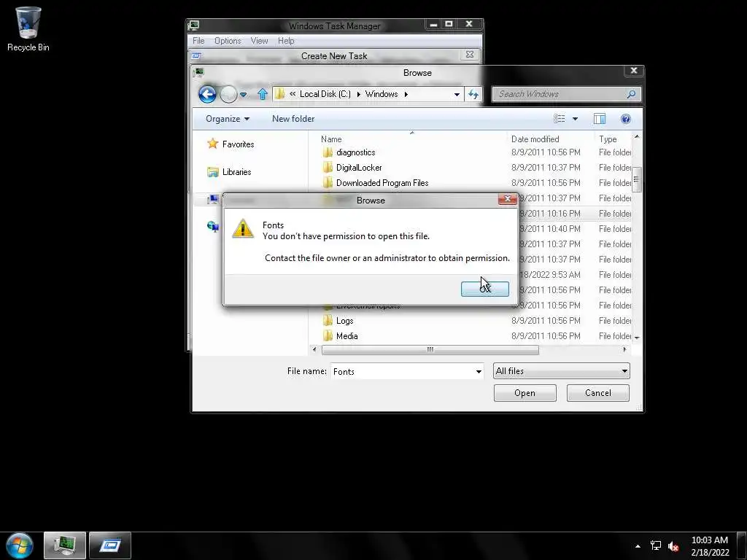Click the search magnifier icon
747x560 pixels.
click(x=632, y=94)
